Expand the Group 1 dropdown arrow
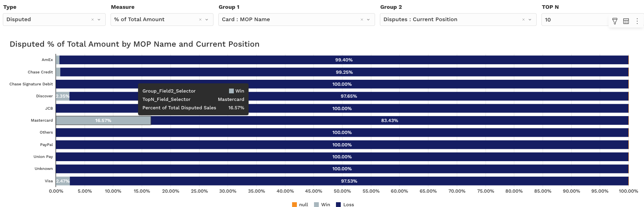The width and height of the screenshot is (644, 207). point(368,20)
